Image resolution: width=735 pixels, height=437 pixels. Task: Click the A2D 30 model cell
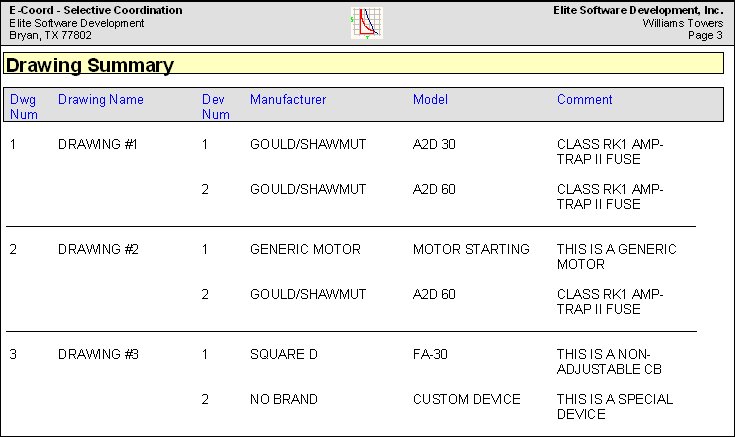tap(434, 144)
